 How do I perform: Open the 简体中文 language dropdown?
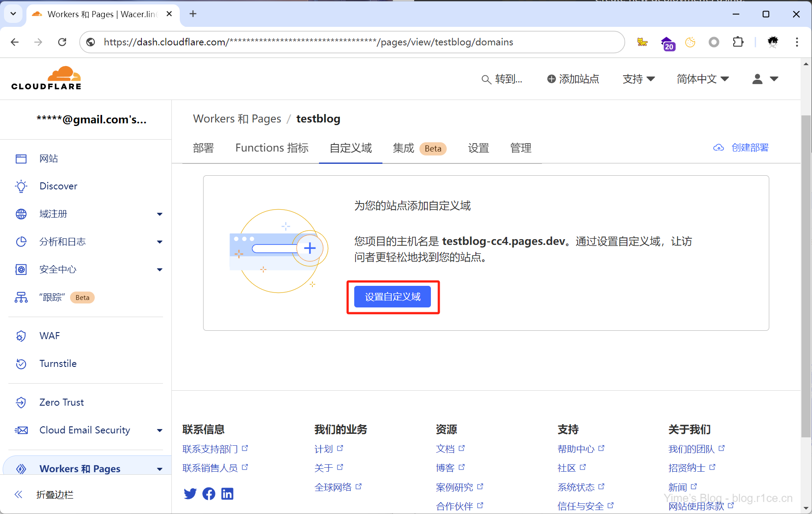703,79
